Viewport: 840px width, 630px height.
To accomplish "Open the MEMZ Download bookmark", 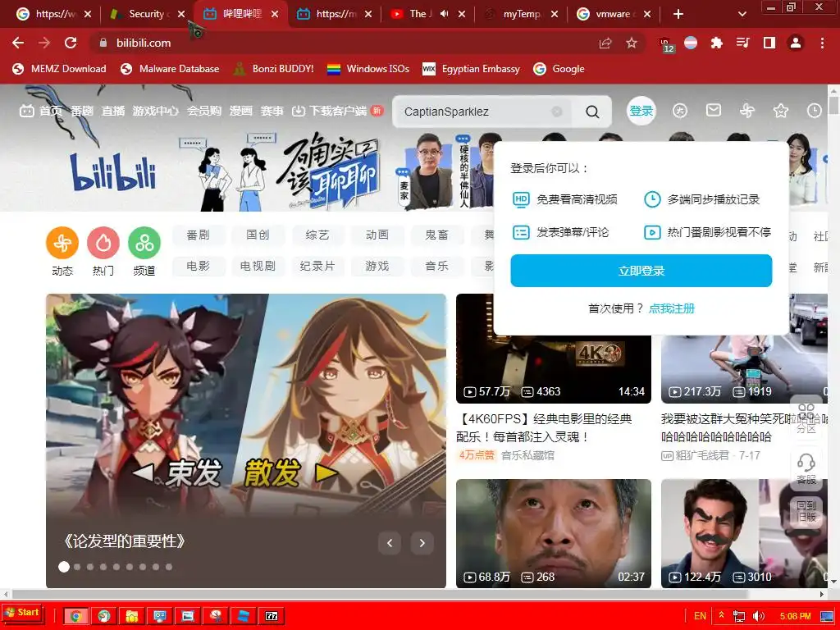I will click(x=59, y=69).
